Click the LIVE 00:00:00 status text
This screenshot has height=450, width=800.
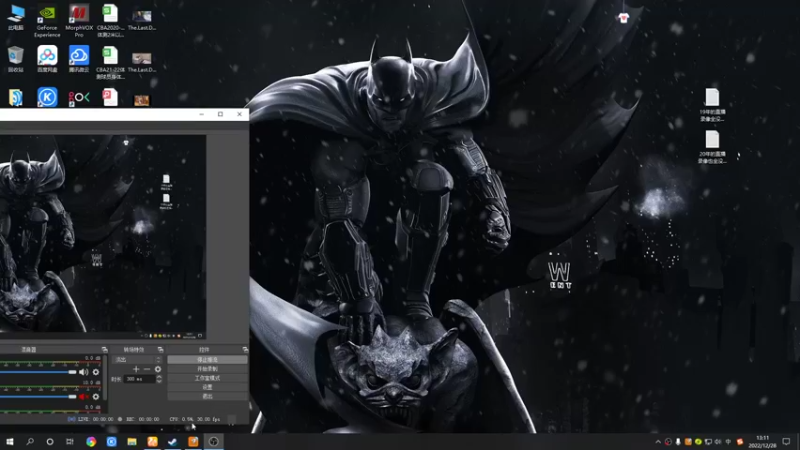(95, 419)
